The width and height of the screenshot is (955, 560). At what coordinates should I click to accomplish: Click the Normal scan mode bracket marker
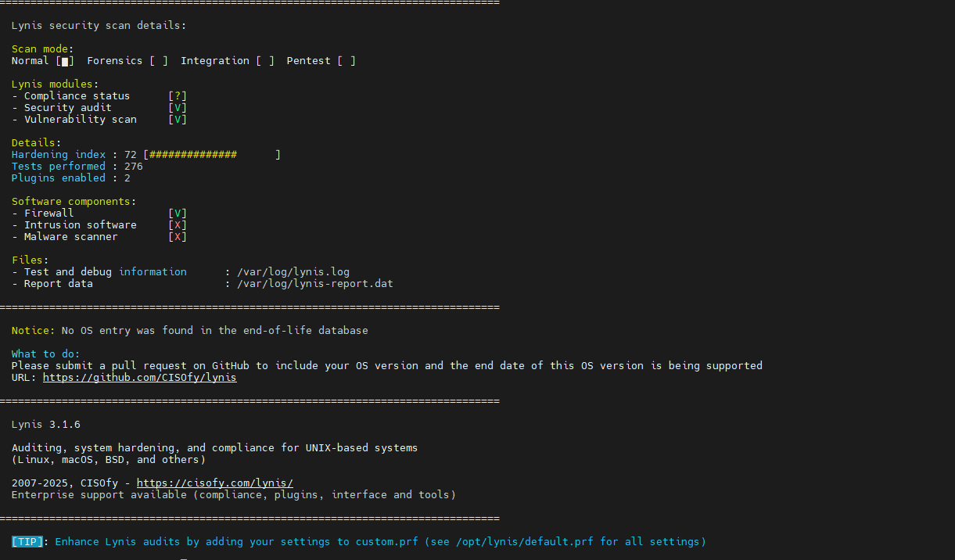coord(65,61)
